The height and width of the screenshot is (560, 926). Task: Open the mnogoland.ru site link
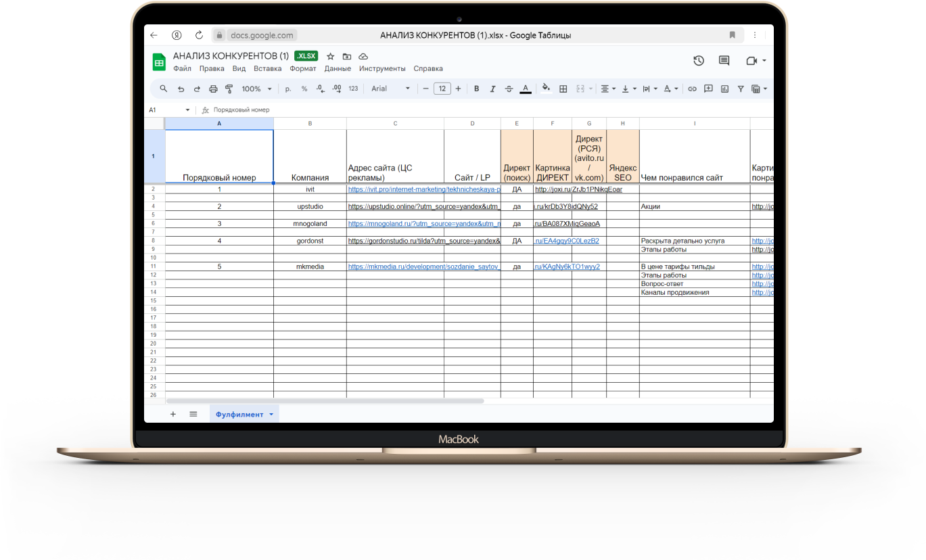(x=424, y=224)
